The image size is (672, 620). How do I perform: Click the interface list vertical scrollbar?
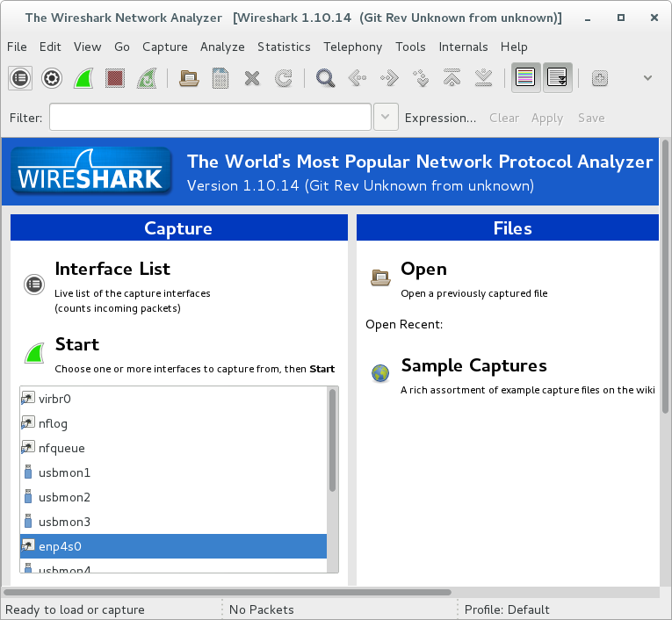click(x=332, y=440)
